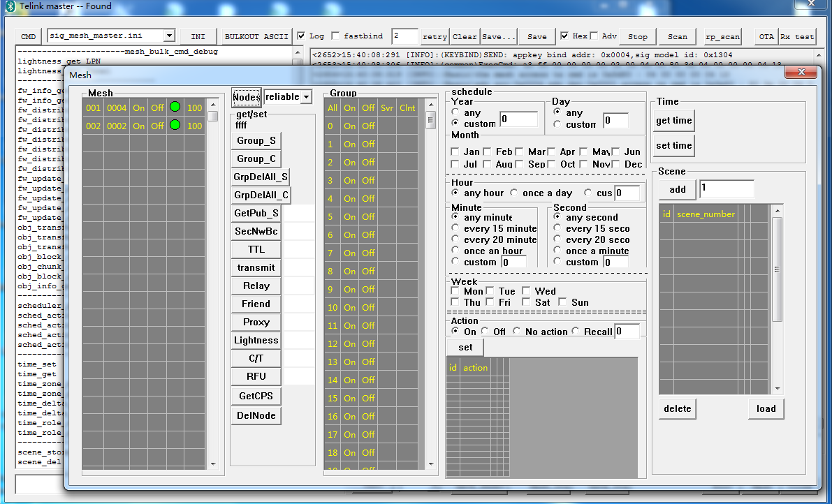The height and width of the screenshot is (504, 832).
Task: Check the Sun weekday checkbox
Action: (562, 302)
